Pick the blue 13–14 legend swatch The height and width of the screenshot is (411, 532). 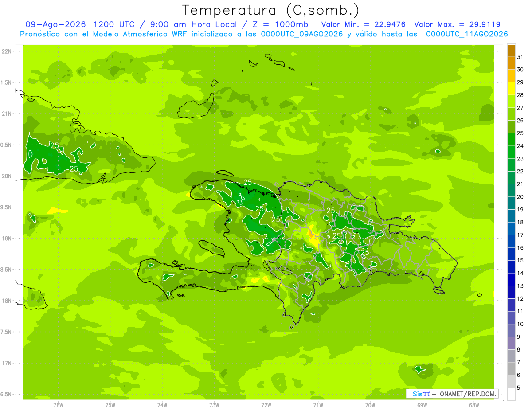tap(511, 280)
